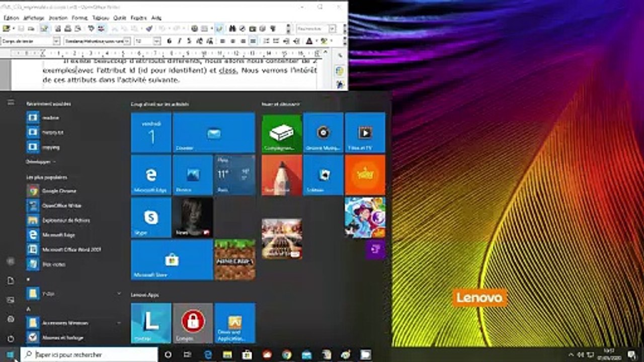The width and height of the screenshot is (644, 362).
Task: Open the Groove Musique tile
Action: (324, 132)
